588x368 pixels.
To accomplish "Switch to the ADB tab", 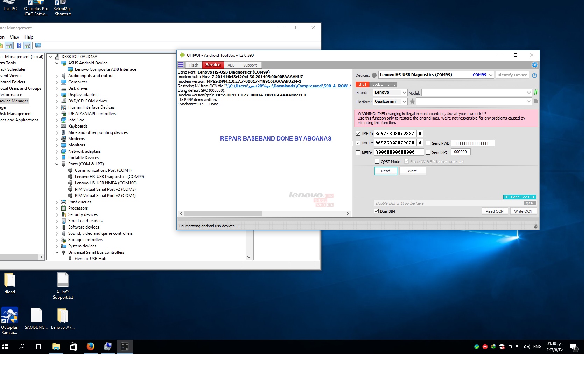I will coord(231,65).
